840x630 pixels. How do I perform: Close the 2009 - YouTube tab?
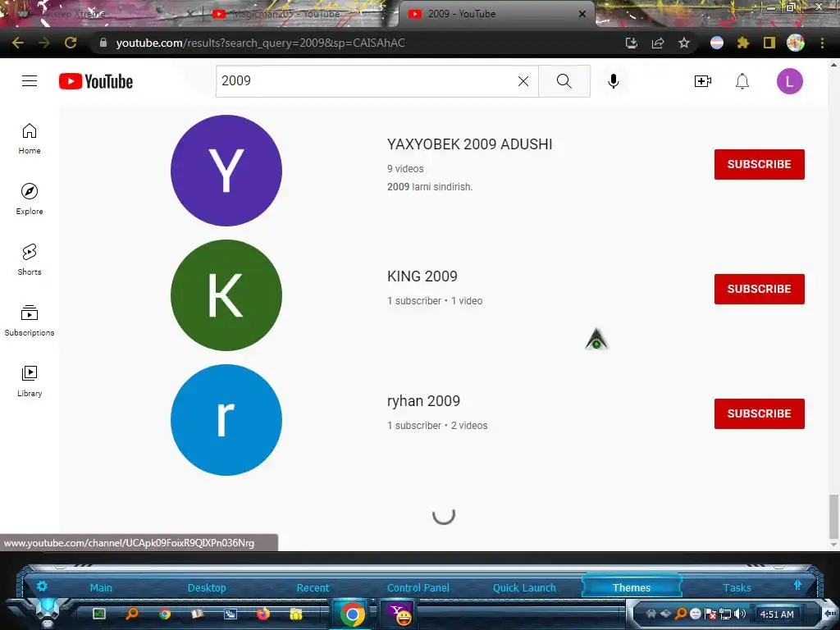point(582,14)
